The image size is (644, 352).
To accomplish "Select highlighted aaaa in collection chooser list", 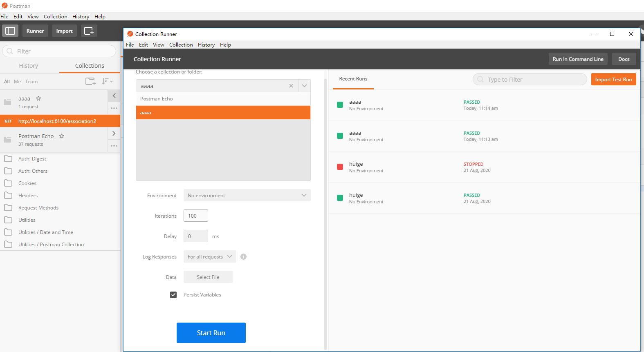I will tap(223, 113).
